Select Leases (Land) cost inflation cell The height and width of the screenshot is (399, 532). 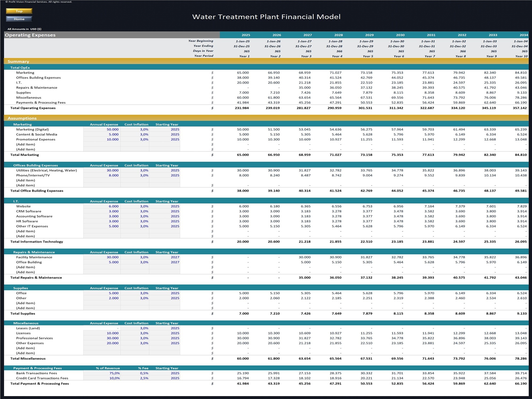(x=135, y=328)
